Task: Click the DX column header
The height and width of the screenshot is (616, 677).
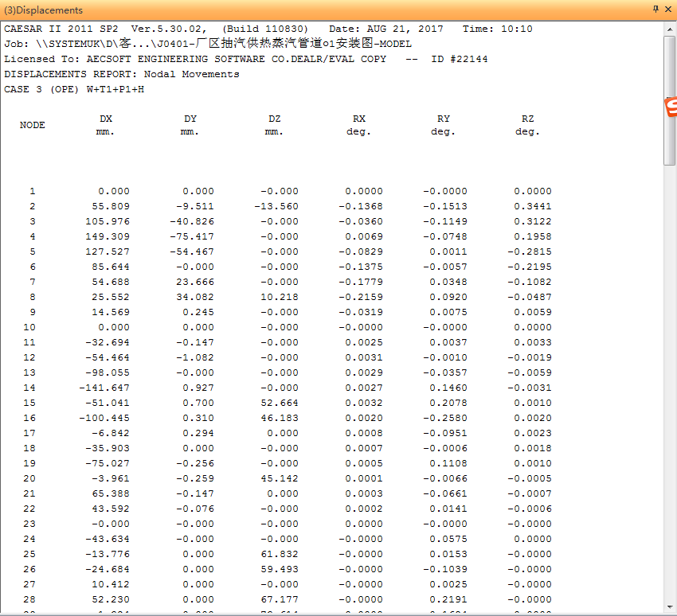Action: click(106, 119)
